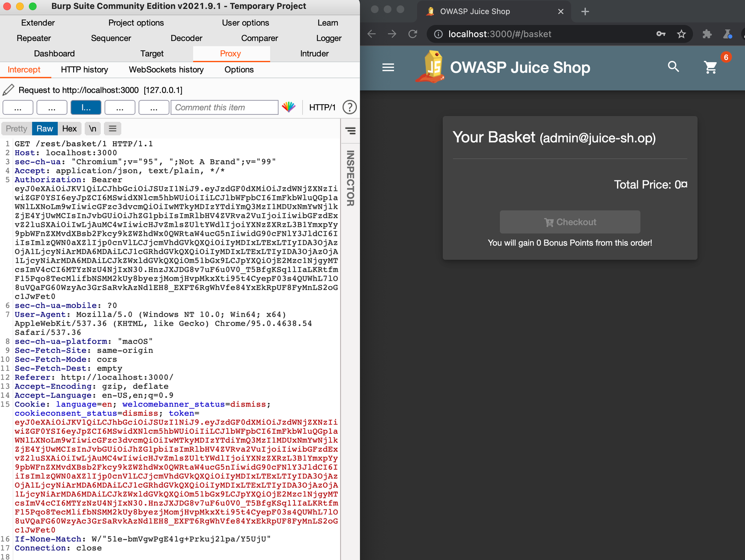Go forward in the browser
Screen dimensions: 745x560
392,34
